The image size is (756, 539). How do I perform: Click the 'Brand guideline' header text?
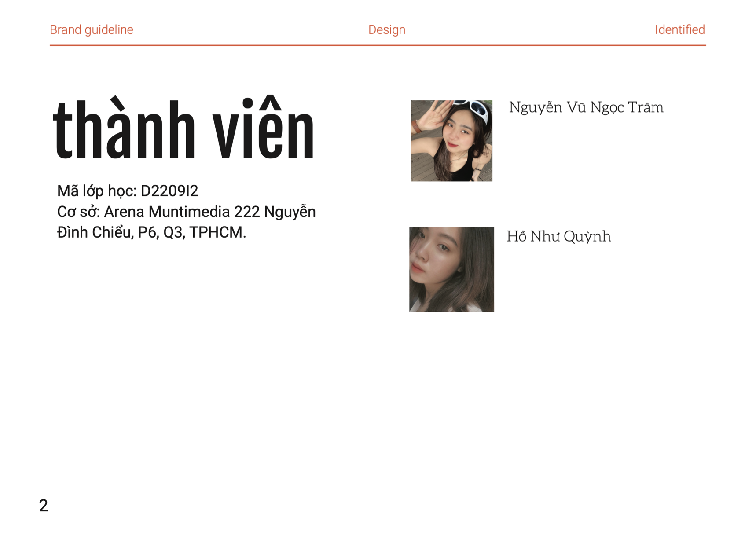click(x=91, y=30)
